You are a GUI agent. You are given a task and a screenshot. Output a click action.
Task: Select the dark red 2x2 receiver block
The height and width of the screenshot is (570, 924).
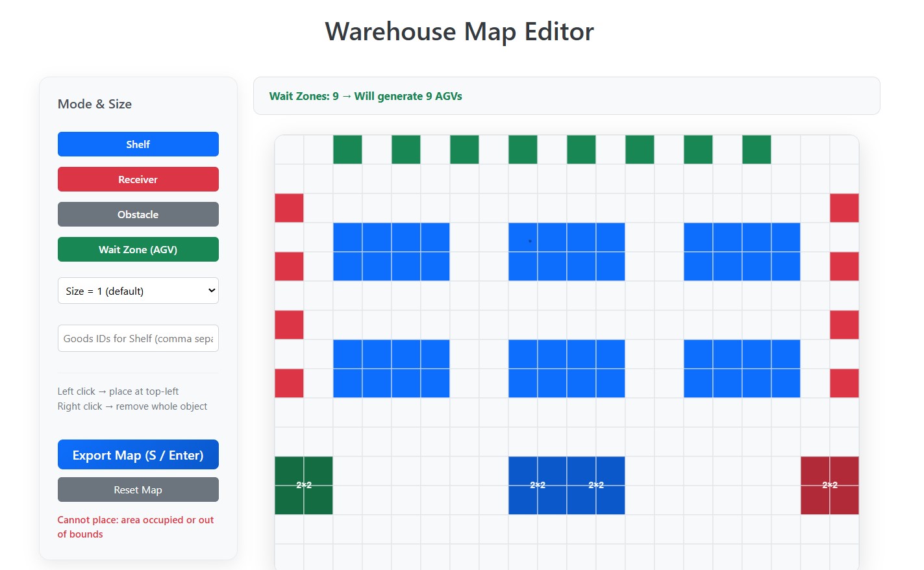click(829, 485)
